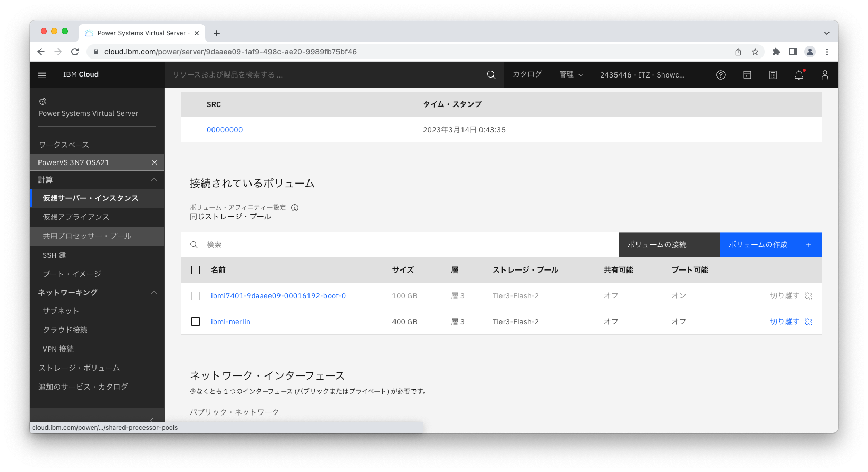Click 切り離す for the ibmi-merlin volume
Viewport: 868px width, 472px height.
785,322
